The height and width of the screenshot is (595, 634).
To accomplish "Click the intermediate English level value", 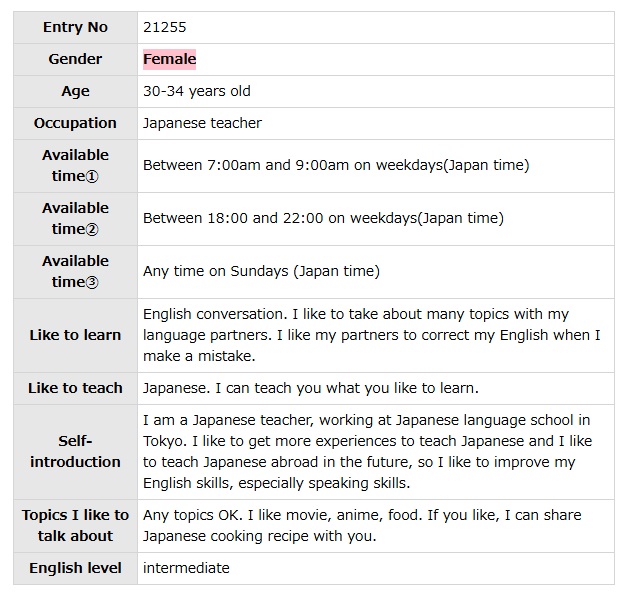I will pyautogui.click(x=186, y=568).
